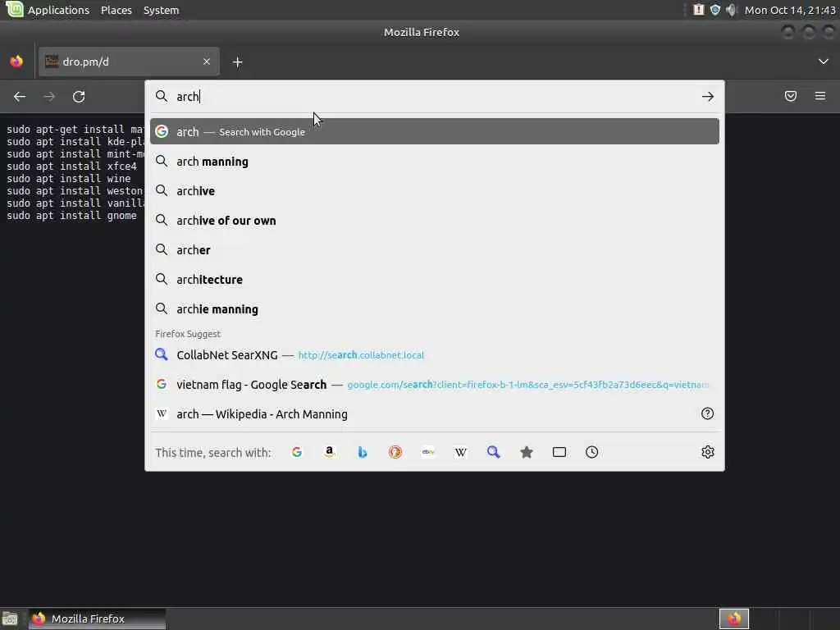Open the Save to Pocket icon

[x=791, y=97]
